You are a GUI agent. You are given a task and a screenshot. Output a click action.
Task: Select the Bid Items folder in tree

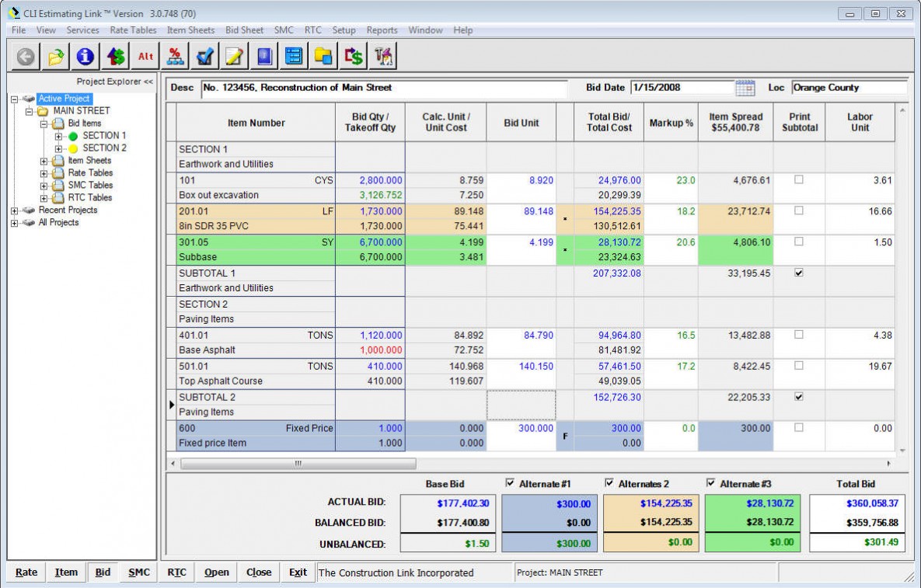coord(84,124)
